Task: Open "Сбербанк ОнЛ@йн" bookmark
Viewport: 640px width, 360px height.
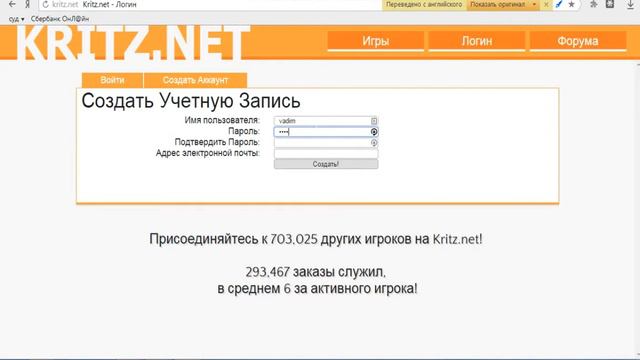Action: (60, 19)
